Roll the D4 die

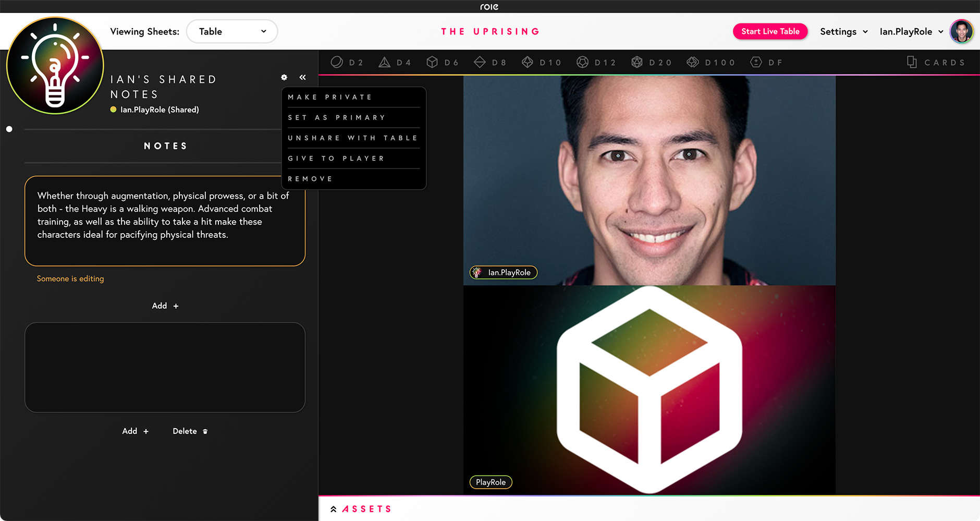(x=395, y=63)
